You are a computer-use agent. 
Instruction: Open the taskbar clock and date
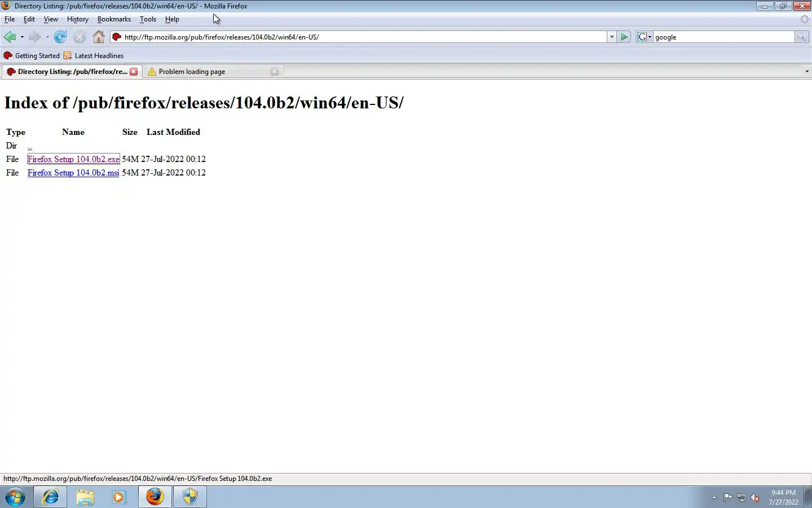783,497
